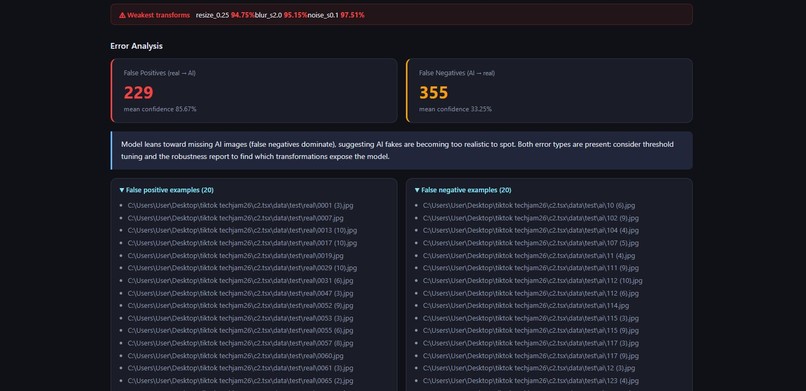Click the False Negatives (AI → real) label

[x=456, y=73]
